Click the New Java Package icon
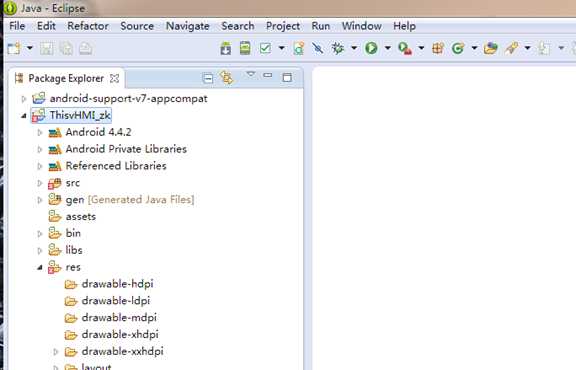576x370 pixels. [438, 48]
